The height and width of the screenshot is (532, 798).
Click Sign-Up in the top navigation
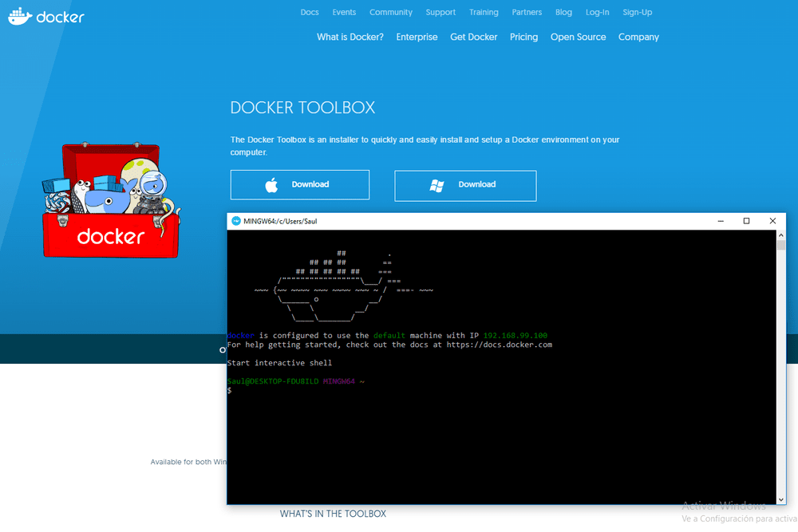pyautogui.click(x=637, y=12)
